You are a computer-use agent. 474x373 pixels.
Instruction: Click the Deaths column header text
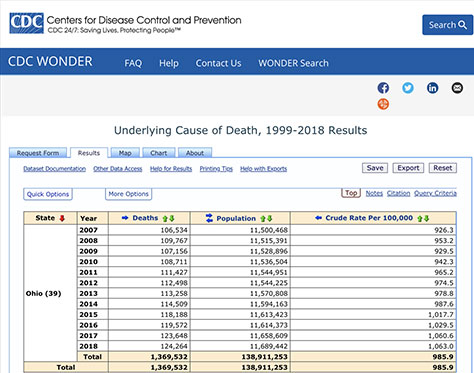click(x=145, y=218)
